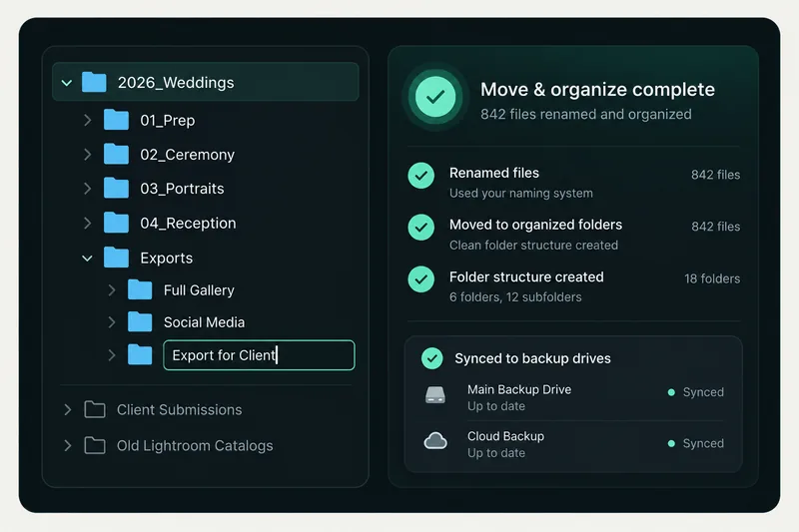Select the Social Media subfolder label
Viewport: 799px width, 532px height.
[204, 322]
